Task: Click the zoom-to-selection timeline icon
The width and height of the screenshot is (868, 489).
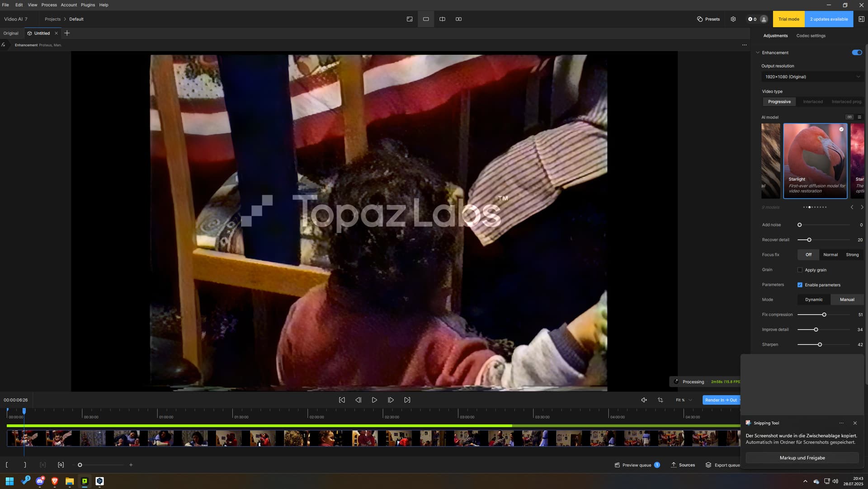Action: [x=61, y=465]
